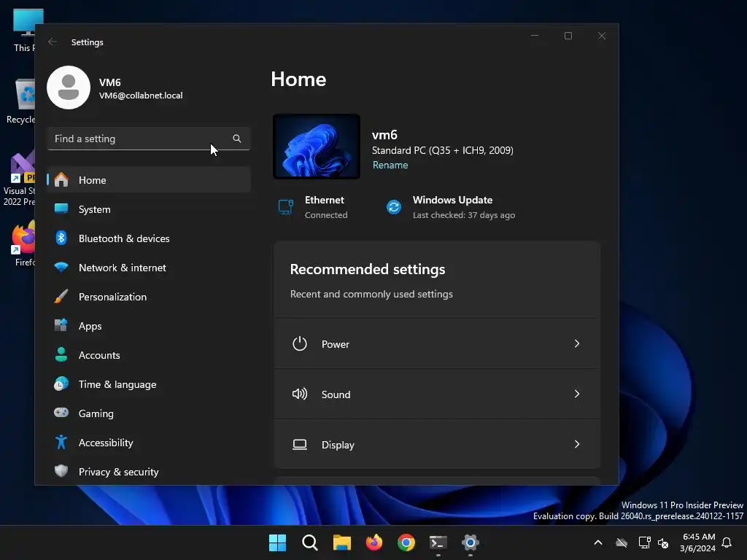Image resolution: width=747 pixels, height=560 pixels.
Task: Click the Power symbol icon
Action: 300,344
